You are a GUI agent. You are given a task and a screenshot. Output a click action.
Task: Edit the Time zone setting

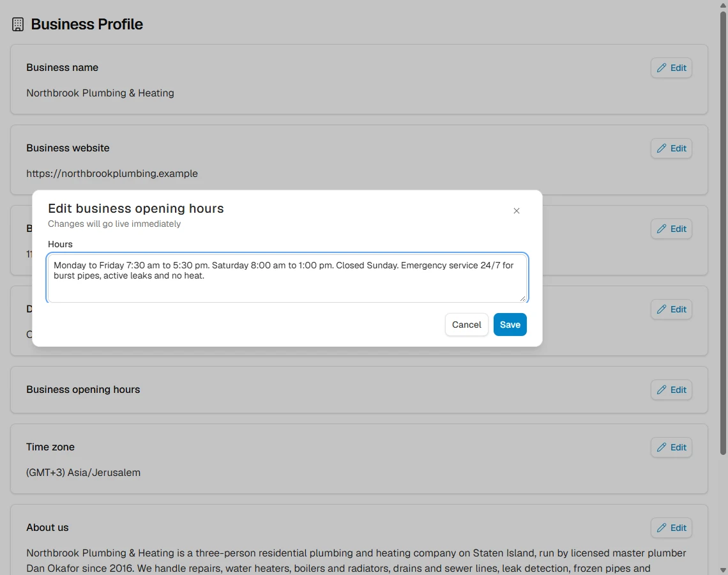(671, 447)
